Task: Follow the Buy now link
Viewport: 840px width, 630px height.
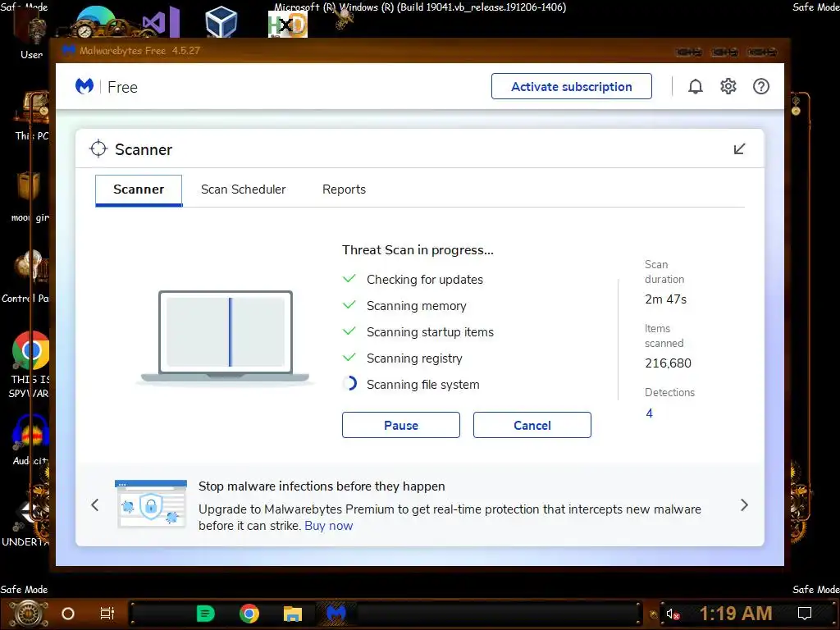Action: [328, 526]
